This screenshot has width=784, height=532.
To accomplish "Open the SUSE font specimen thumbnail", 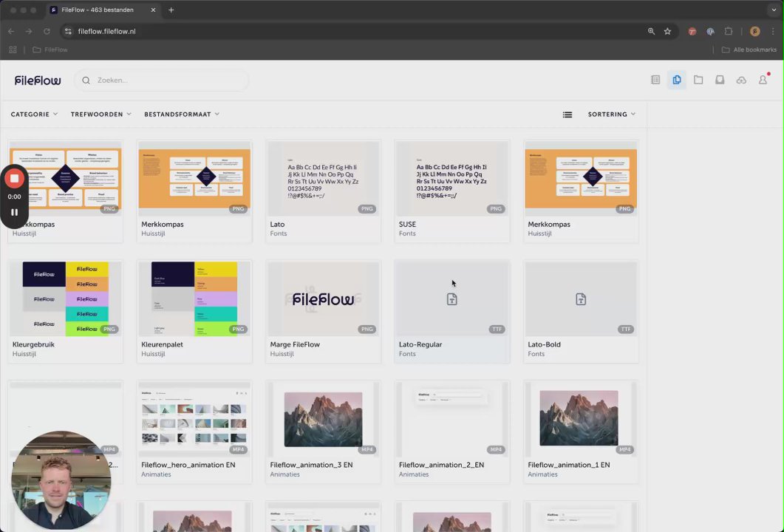I will point(451,179).
